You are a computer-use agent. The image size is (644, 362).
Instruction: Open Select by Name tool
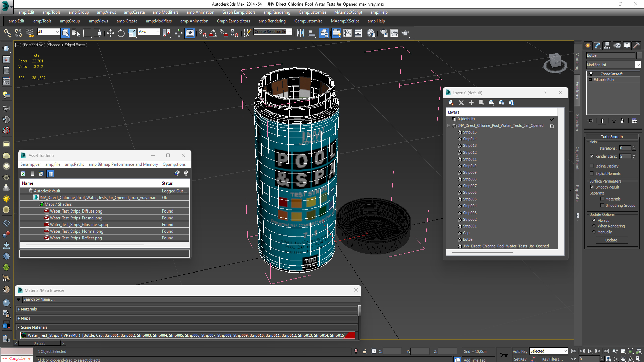(76, 33)
